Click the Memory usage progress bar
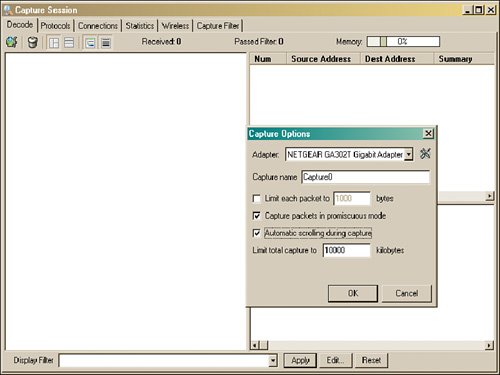This screenshot has width=500, height=375. point(403,42)
